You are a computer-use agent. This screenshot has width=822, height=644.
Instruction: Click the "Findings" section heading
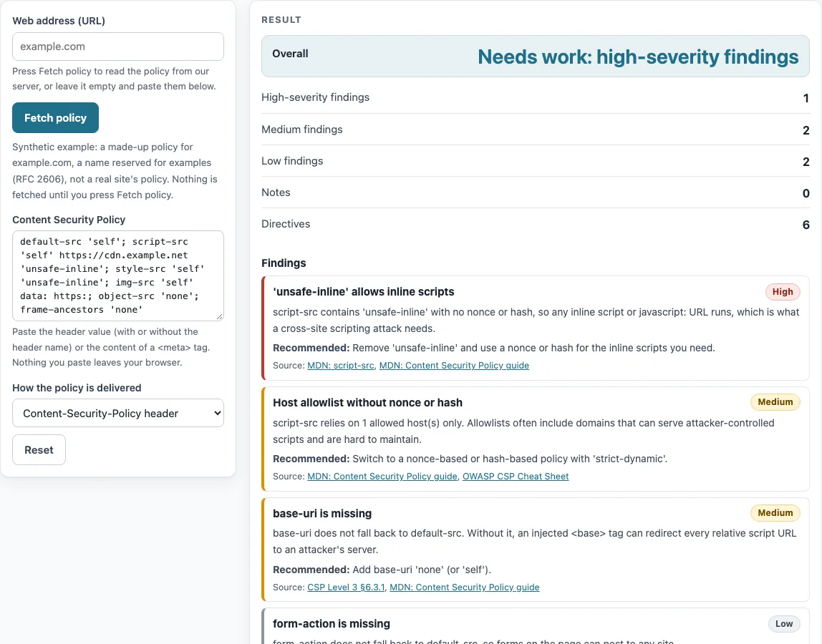tap(284, 263)
